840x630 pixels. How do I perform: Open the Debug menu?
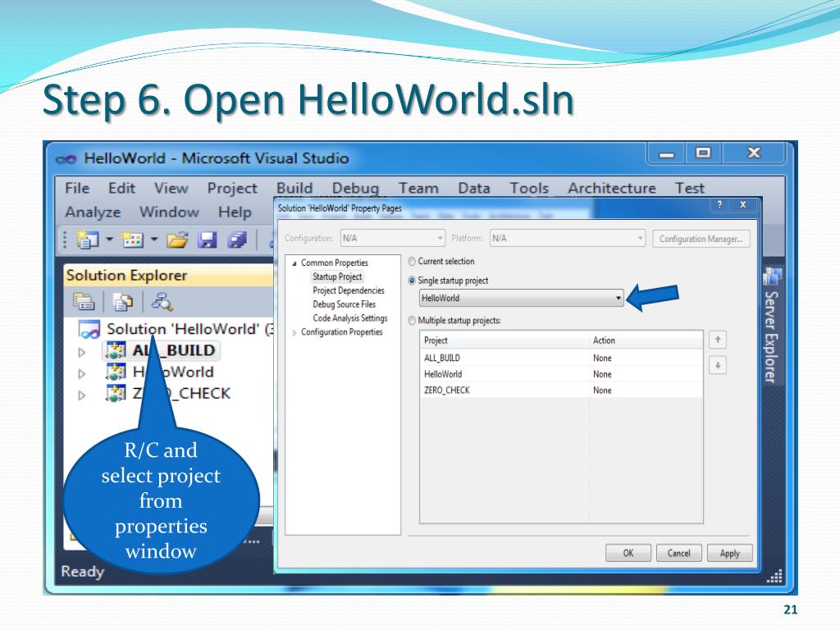(355, 188)
